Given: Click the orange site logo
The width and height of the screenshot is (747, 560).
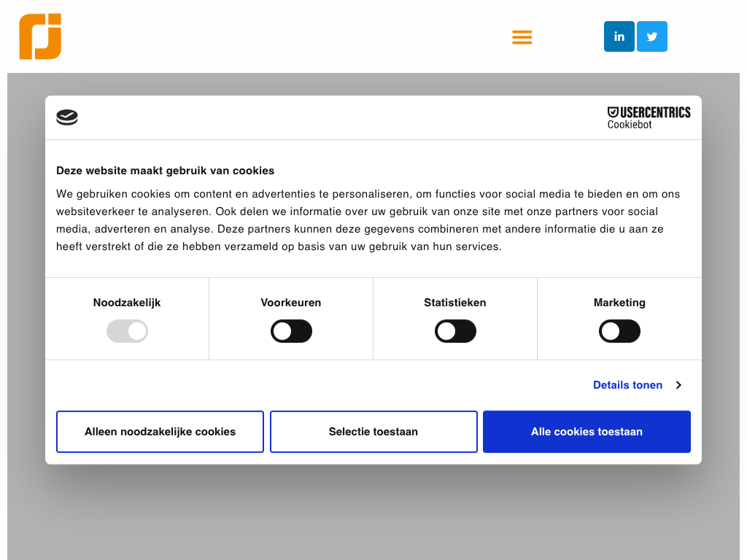Looking at the screenshot, I should [x=40, y=36].
